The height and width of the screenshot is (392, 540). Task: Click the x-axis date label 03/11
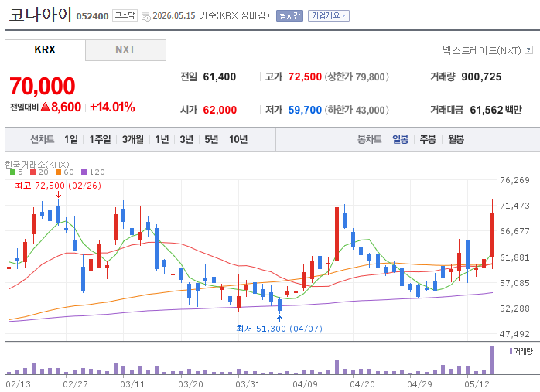132,384
